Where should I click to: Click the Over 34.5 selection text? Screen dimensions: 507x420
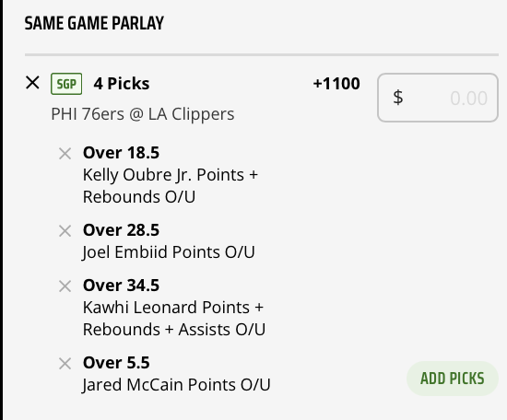121,286
